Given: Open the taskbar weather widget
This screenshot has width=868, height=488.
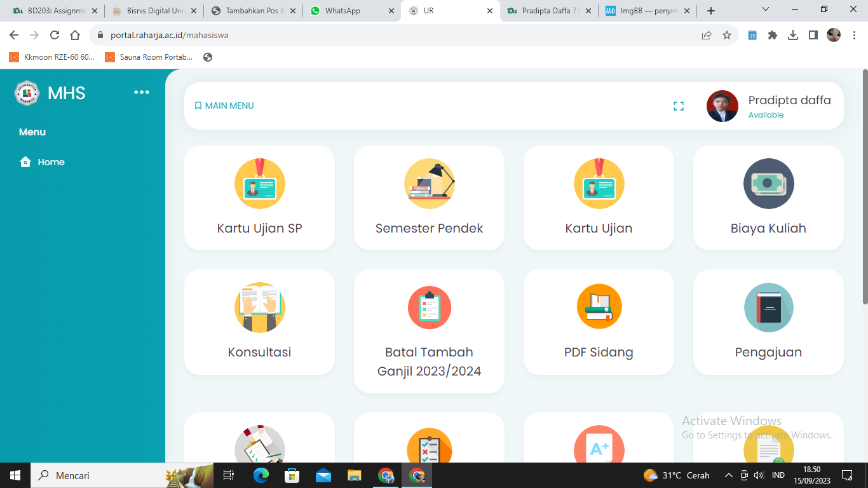Looking at the screenshot, I should (676, 475).
